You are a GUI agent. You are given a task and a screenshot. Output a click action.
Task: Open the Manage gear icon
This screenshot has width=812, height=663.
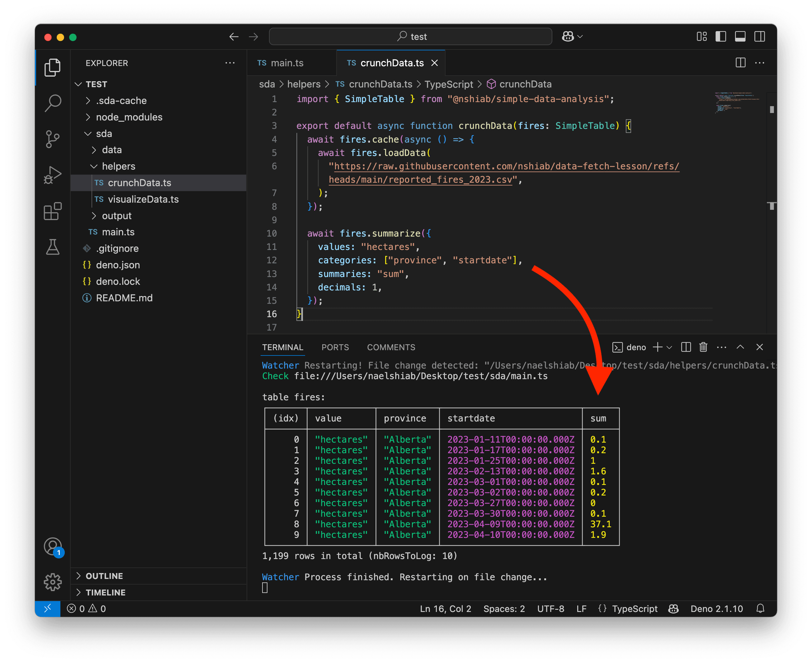pyautogui.click(x=52, y=582)
